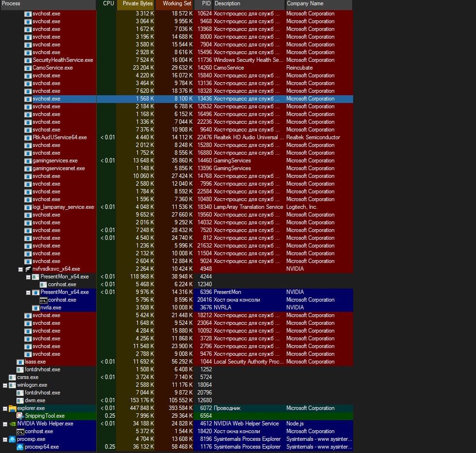The image size is (476, 453).
Task: Select svchost.exe row with PID 812
Action: (x=177, y=238)
